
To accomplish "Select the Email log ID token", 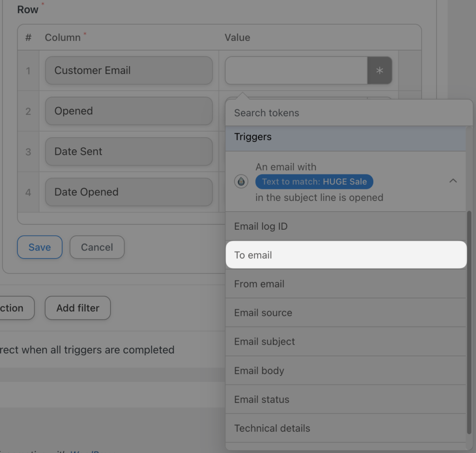I will click(345, 226).
